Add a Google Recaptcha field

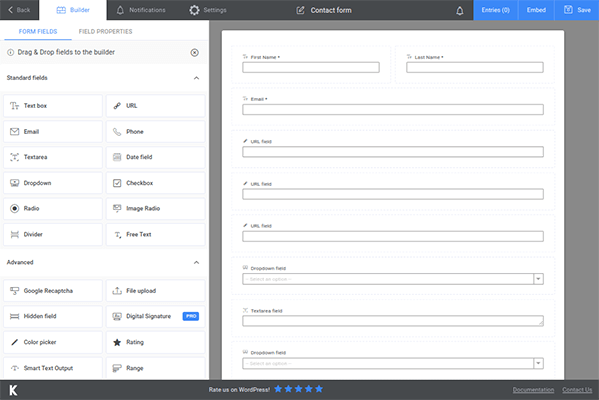click(53, 291)
